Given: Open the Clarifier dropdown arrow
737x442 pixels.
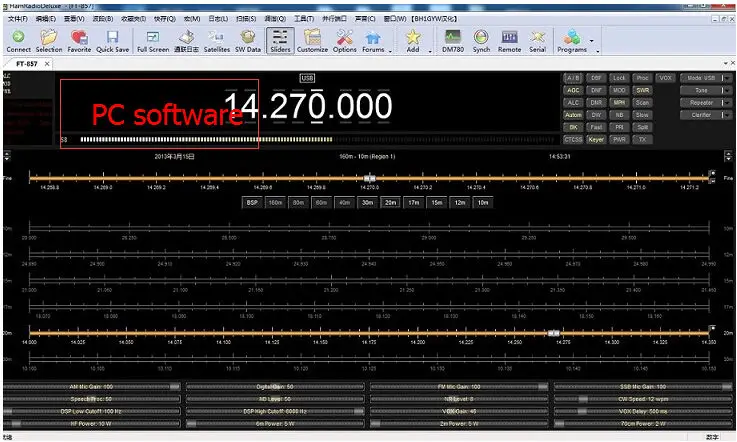Looking at the screenshot, I should coord(728,115).
